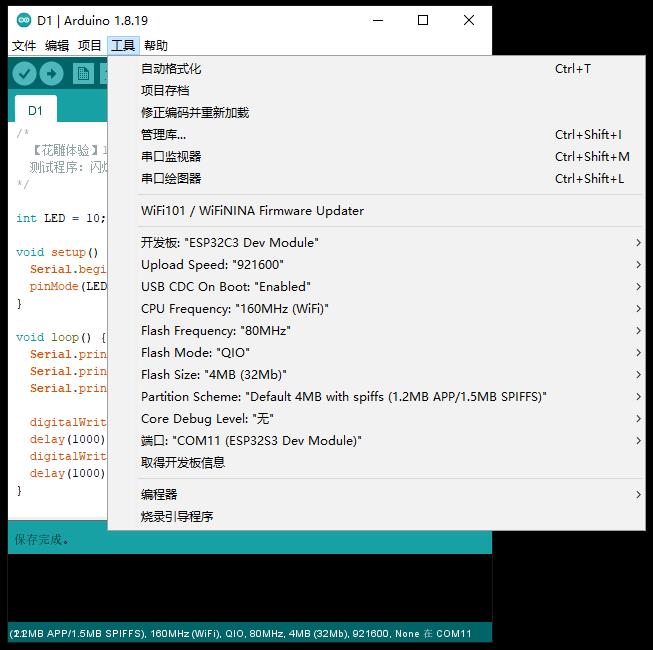Choose 自动格式化 menu entry
653x650 pixels.
click(374, 69)
